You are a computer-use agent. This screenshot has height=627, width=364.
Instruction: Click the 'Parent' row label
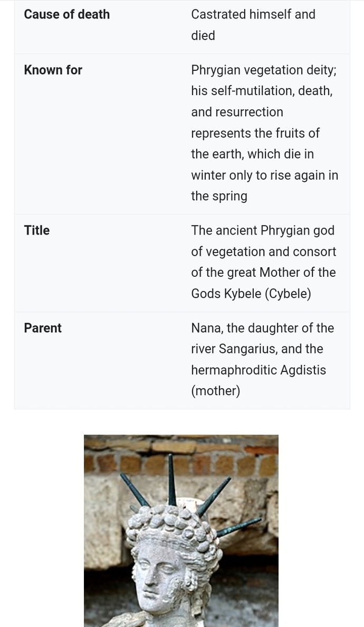coord(43,328)
